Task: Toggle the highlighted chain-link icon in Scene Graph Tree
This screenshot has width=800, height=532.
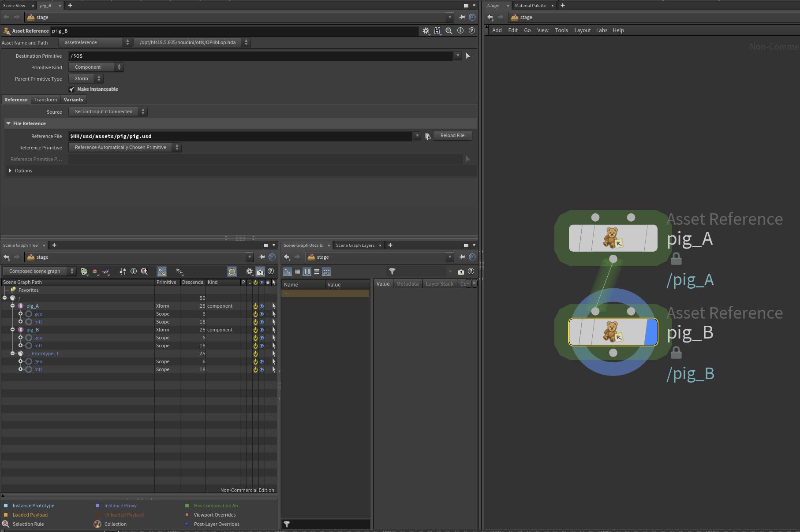Action: [x=162, y=272]
